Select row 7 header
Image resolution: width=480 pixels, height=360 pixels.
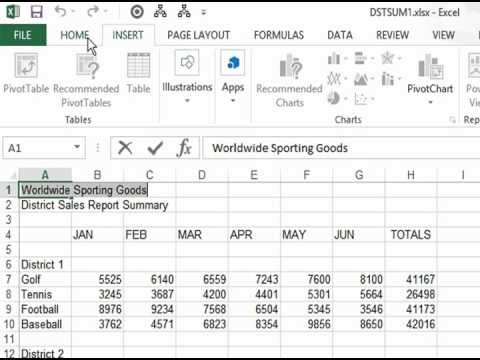pos(9,279)
